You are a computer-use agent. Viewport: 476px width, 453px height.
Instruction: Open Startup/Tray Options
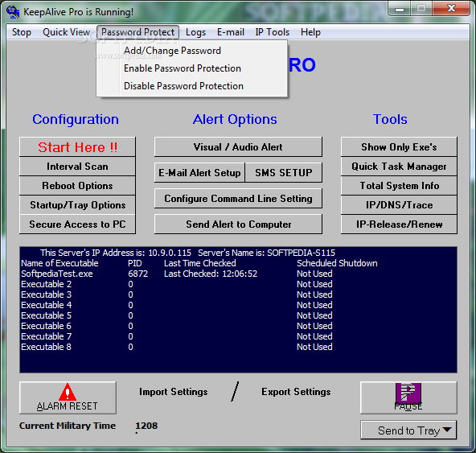point(77,205)
